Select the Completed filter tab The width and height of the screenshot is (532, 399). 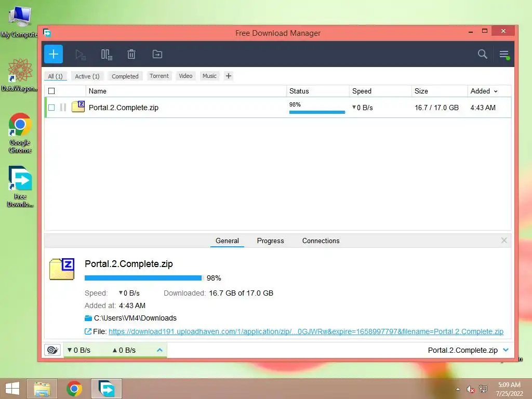125,76
